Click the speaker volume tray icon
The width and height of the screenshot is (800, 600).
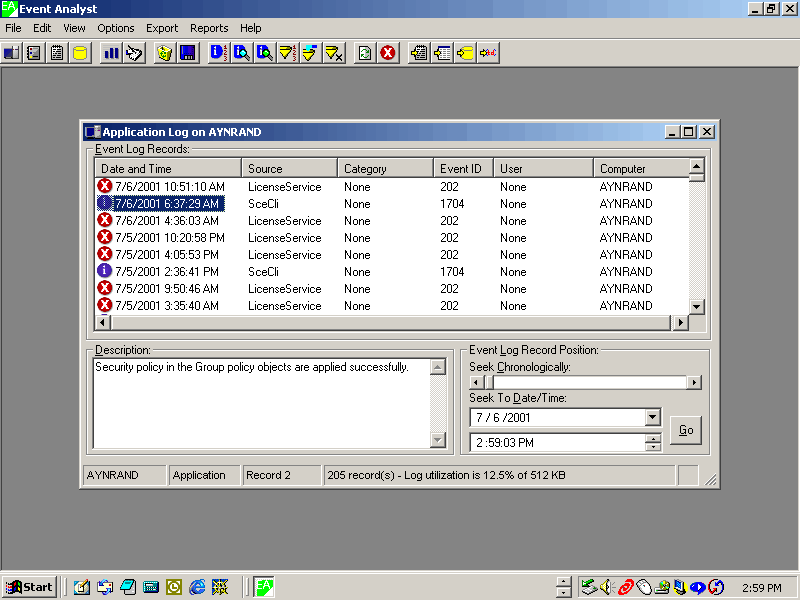click(x=607, y=587)
